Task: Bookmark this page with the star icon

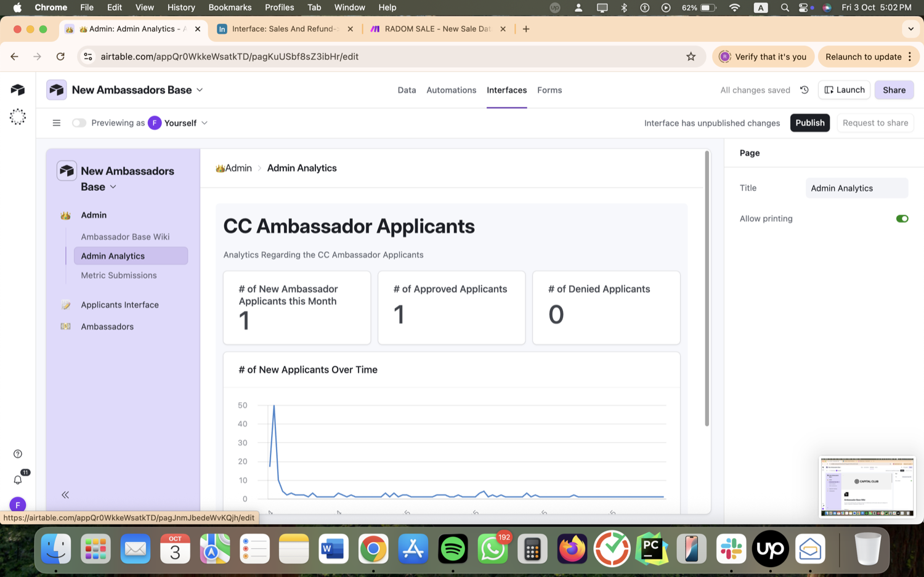Action: pyautogui.click(x=691, y=57)
